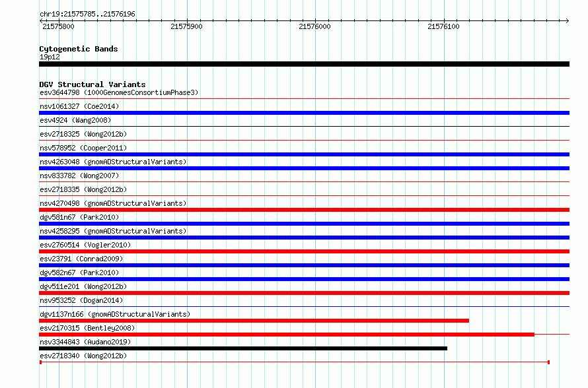This screenshot has width=588, height=388.
Task: Click esv2760514 (Vogler2010) label
Action: pos(85,245)
